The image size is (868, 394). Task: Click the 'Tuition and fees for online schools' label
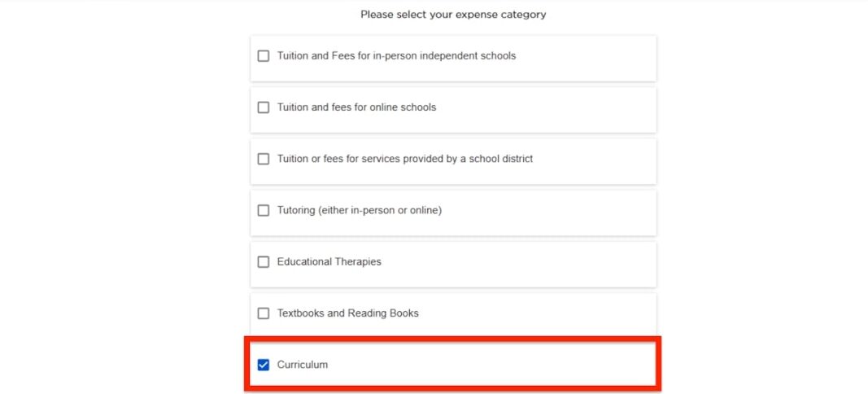(x=356, y=107)
